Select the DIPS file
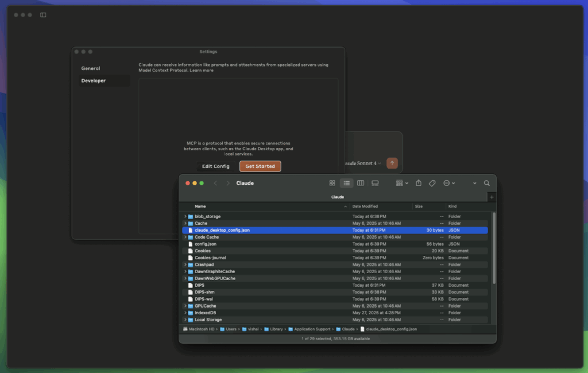 pos(335,285)
